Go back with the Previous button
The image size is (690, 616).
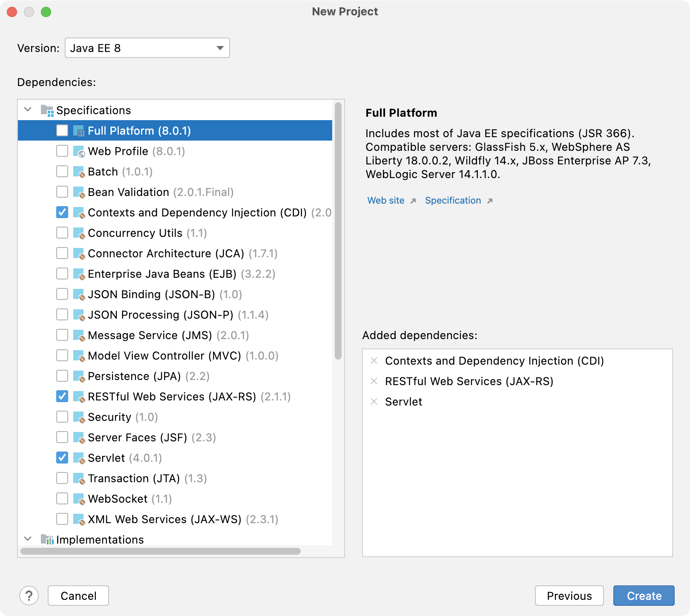569,596
